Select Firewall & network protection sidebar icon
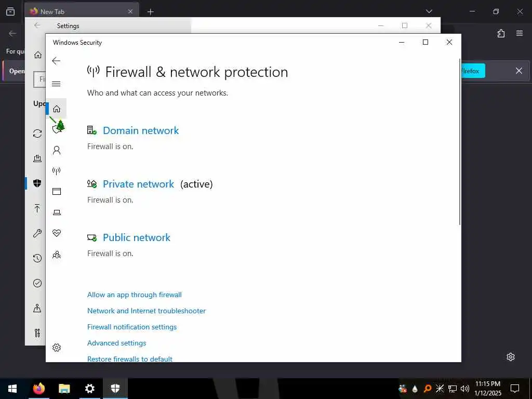This screenshot has height=399, width=532. tap(57, 170)
